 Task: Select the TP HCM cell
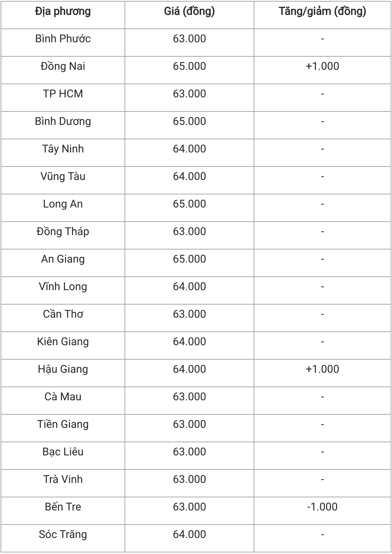coord(63,94)
